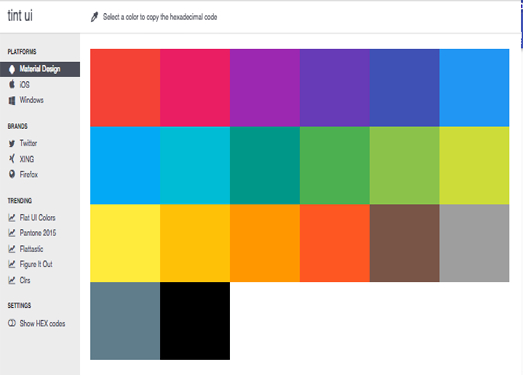Click the chart icon beside Flat UI Colors
Image resolution: width=523 pixels, height=375 pixels.
(12, 218)
